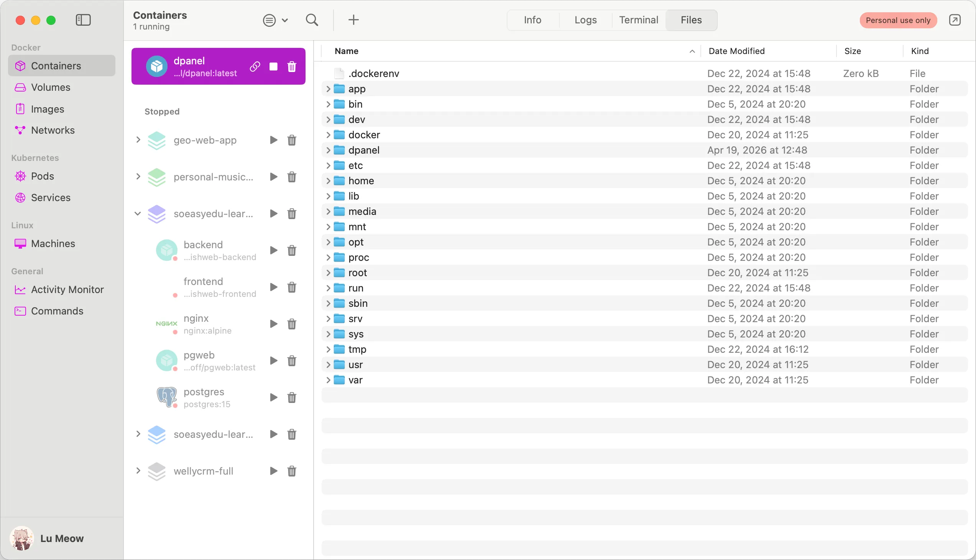
Task: Select Containers in the sidebar
Action: [x=62, y=66]
